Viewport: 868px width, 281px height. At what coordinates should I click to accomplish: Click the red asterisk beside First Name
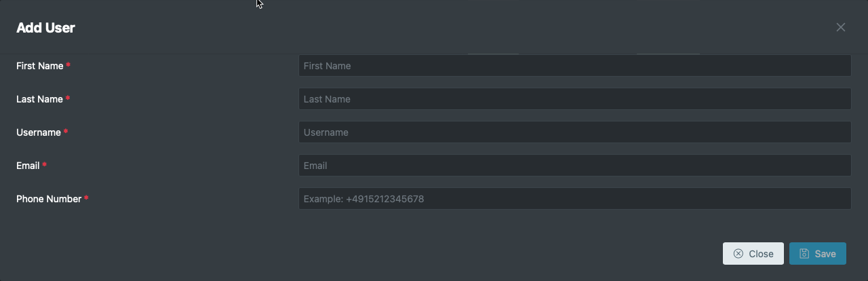pos(68,65)
